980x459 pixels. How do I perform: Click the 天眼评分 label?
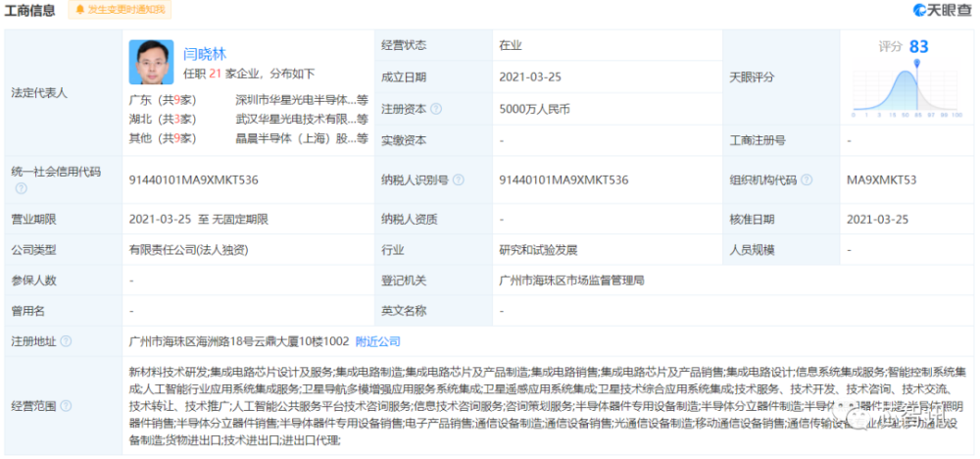[x=752, y=77]
